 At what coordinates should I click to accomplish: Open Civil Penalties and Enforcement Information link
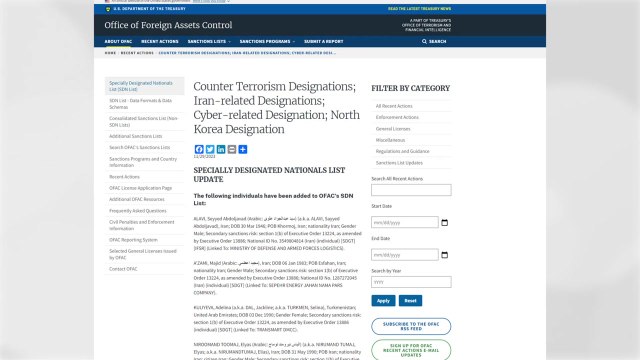click(x=144, y=225)
